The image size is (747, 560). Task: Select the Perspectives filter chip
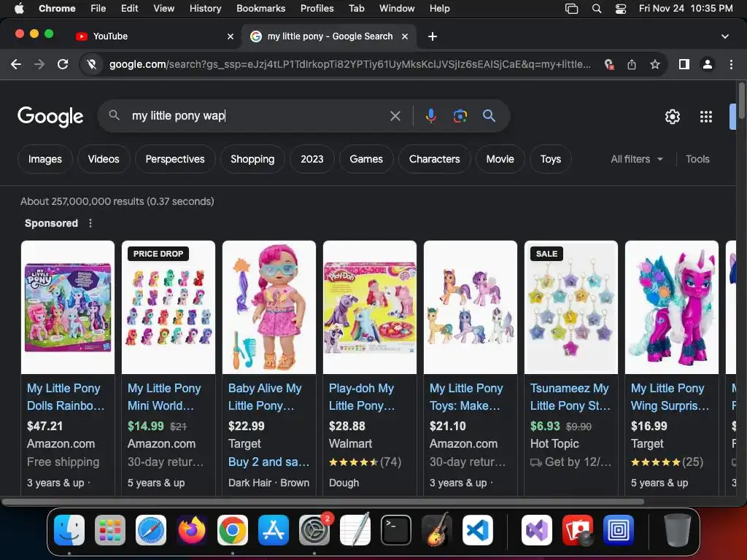[x=175, y=159]
